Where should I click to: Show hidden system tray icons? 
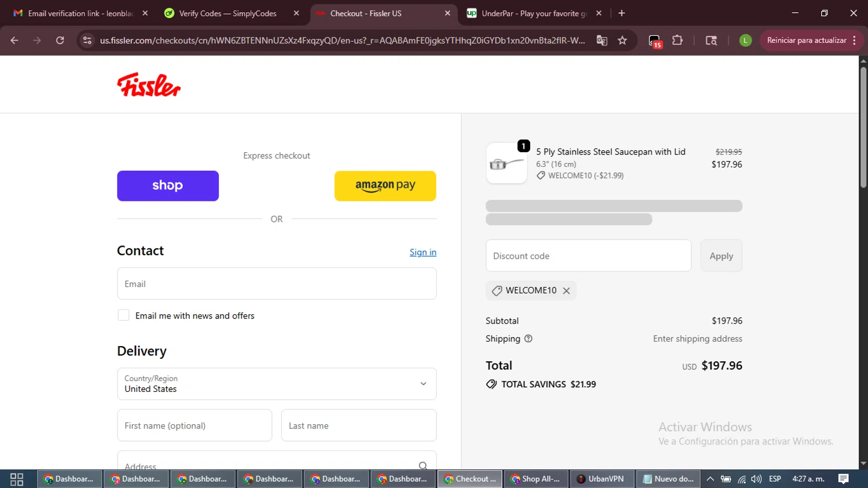[710, 479]
